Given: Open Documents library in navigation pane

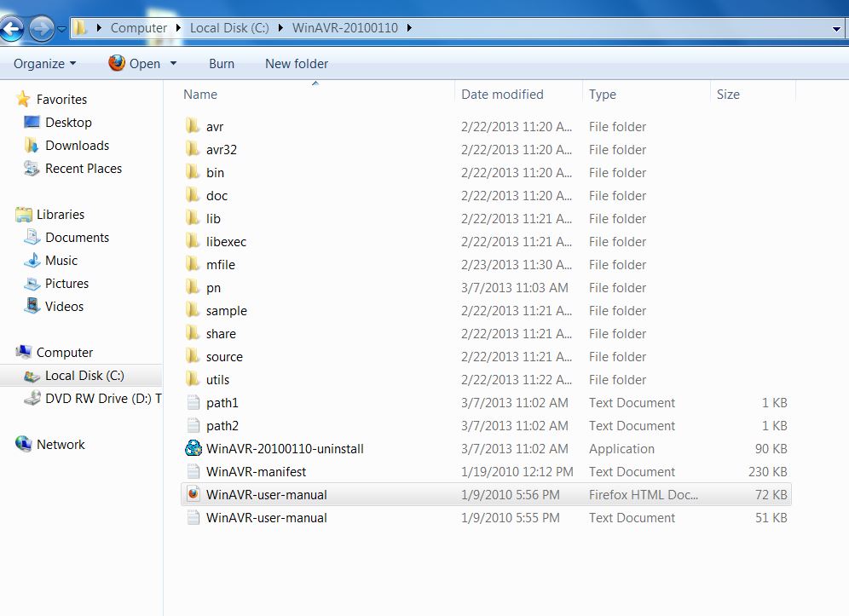Looking at the screenshot, I should click(x=77, y=238).
